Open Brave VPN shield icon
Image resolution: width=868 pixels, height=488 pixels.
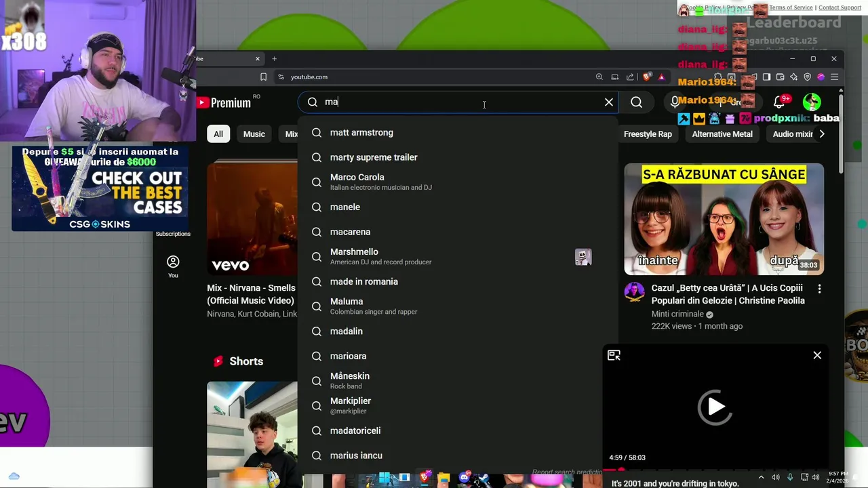[807, 77]
